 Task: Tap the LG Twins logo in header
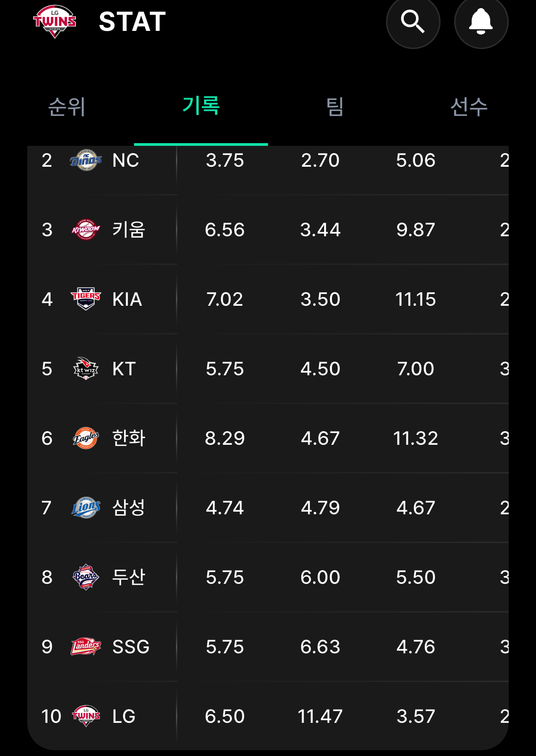55,22
